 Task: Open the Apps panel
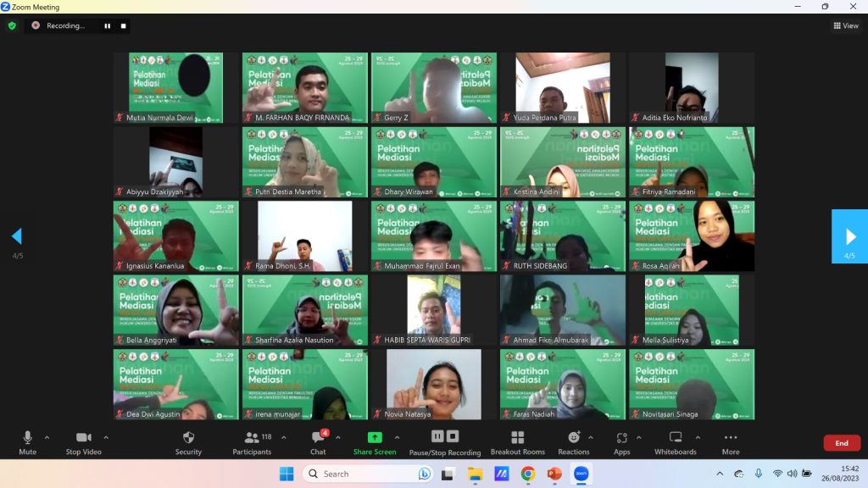[x=621, y=441]
